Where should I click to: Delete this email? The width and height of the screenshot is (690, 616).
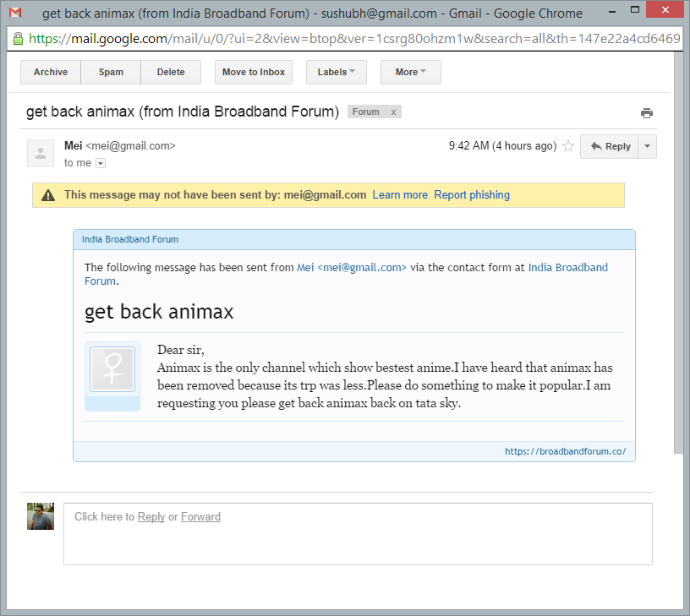[x=171, y=73]
